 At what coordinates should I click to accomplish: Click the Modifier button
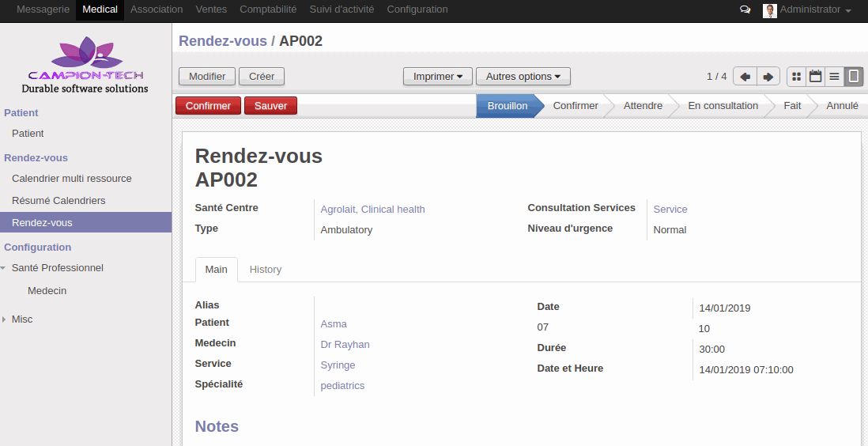click(207, 77)
